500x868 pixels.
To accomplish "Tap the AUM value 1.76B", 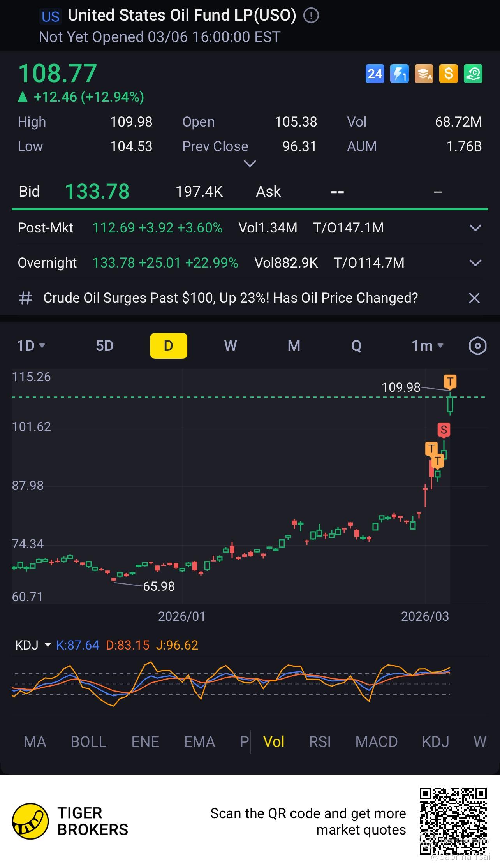I will coord(464,146).
